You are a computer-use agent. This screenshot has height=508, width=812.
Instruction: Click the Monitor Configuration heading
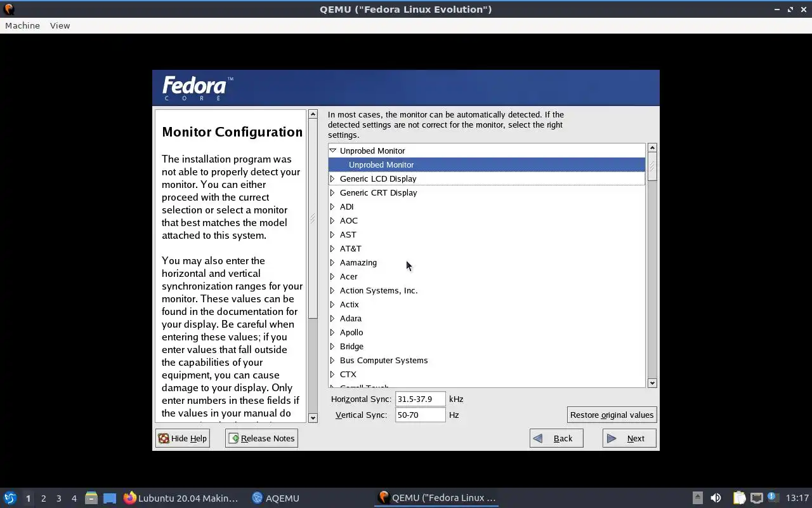coord(232,132)
